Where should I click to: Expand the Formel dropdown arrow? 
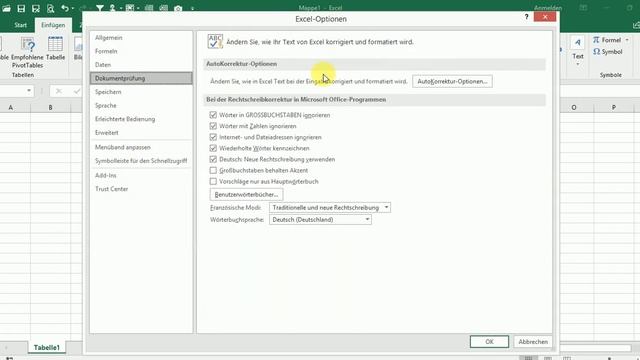coord(627,40)
